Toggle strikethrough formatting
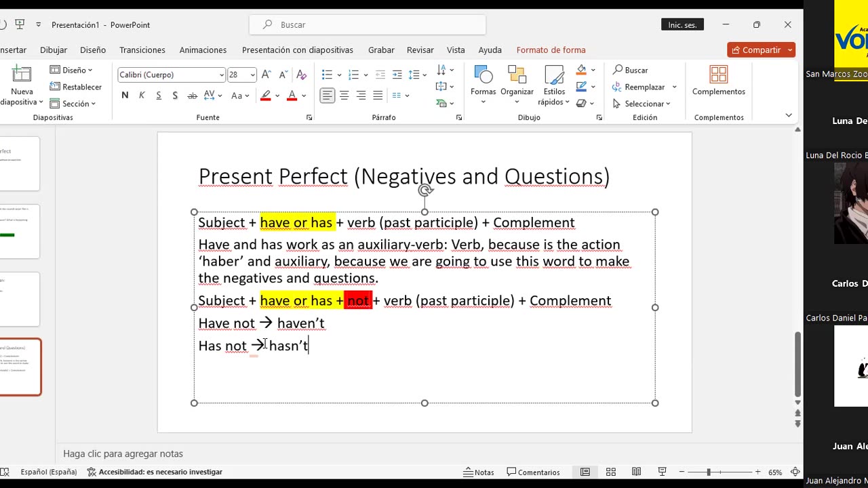Viewport: 868px width, 488px height. 193,96
